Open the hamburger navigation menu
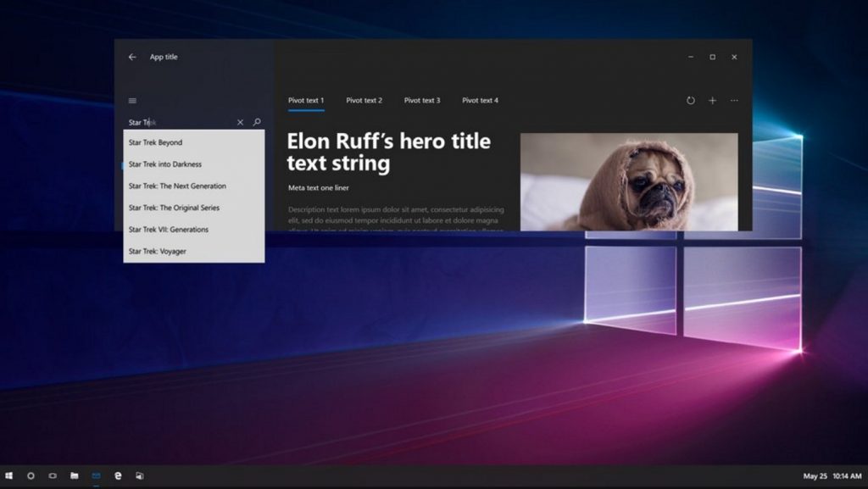Viewport: 868px width, 489px height. 132,101
